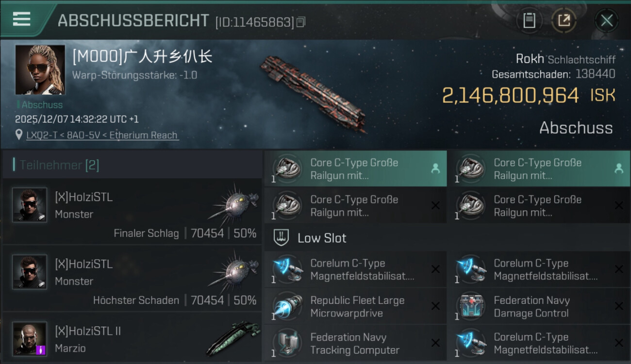This screenshot has width=631, height=364.
Task: Close the Abschussbericht window
Action: [606, 20]
